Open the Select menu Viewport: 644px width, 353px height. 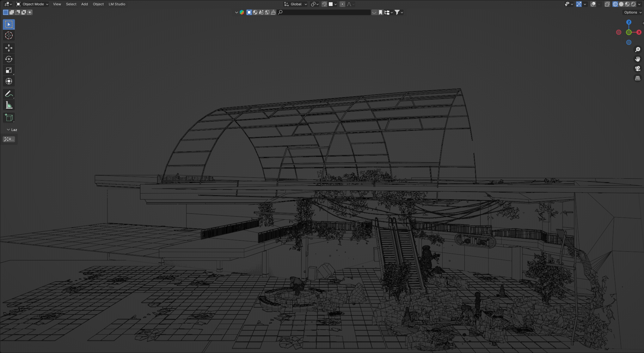coord(71,4)
